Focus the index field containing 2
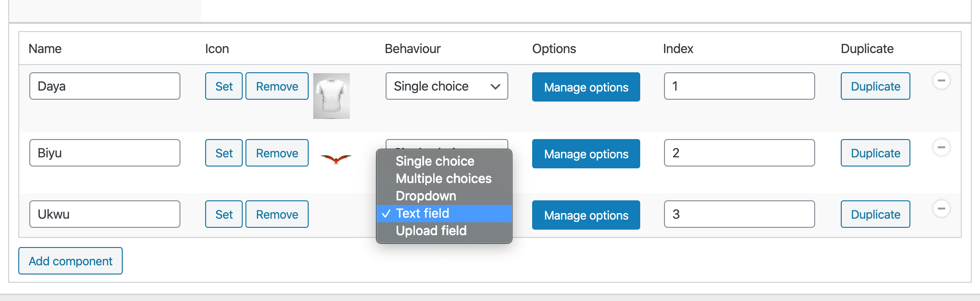Screen dimensions: 980x301 point(740,153)
